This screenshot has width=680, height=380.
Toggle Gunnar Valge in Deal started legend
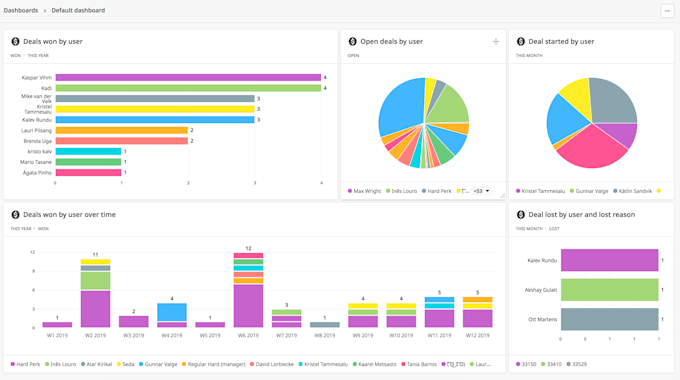point(589,191)
